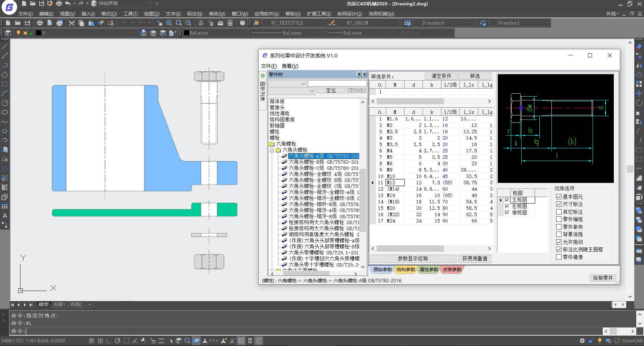644x346 pixels.
Task: Open the 绘图(D) menu
Action: (151, 14)
